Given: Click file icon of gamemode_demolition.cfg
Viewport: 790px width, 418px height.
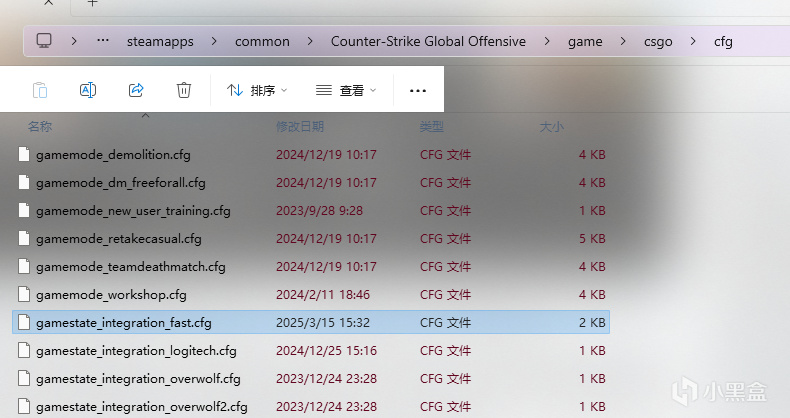Looking at the screenshot, I should (x=24, y=154).
